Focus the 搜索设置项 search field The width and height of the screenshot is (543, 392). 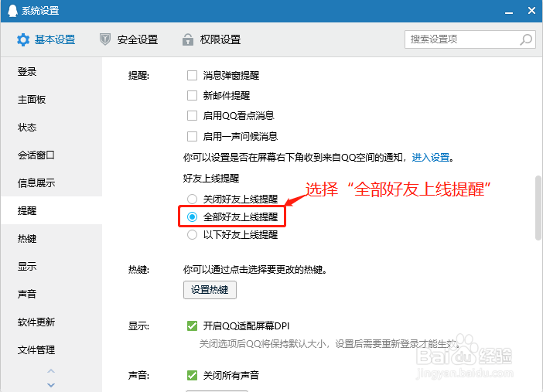[x=470, y=39]
